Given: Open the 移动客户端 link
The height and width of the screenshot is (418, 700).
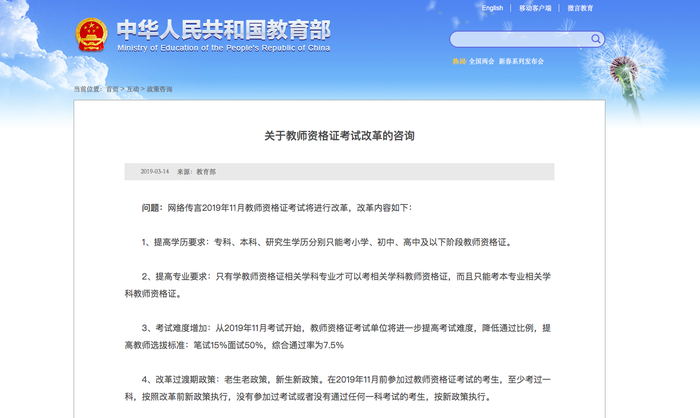Looking at the screenshot, I should (535, 8).
